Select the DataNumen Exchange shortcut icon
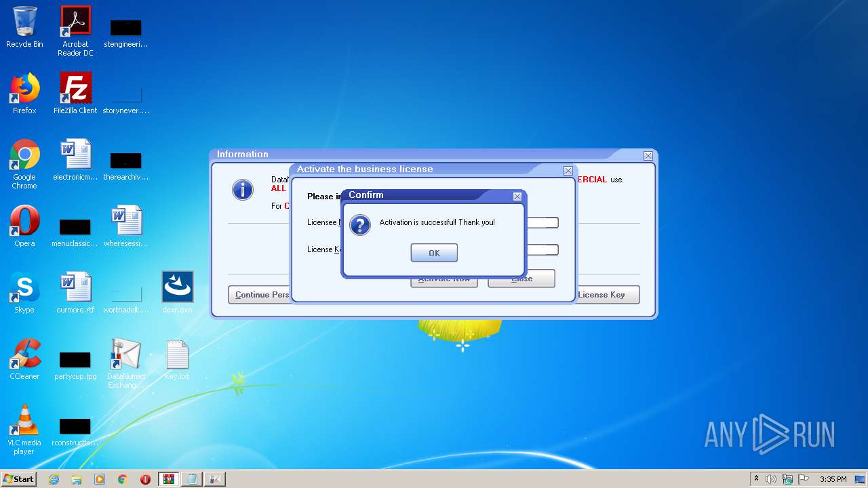 tap(126, 363)
